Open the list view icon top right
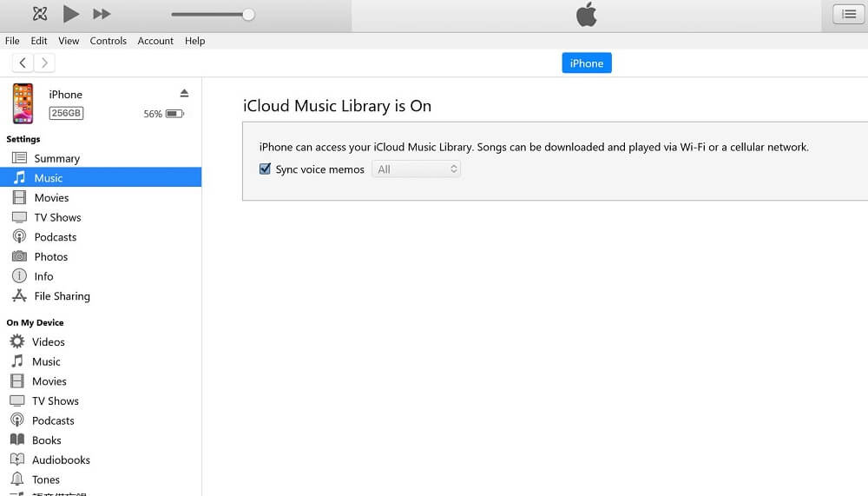The height and width of the screenshot is (496, 868). (x=845, y=14)
